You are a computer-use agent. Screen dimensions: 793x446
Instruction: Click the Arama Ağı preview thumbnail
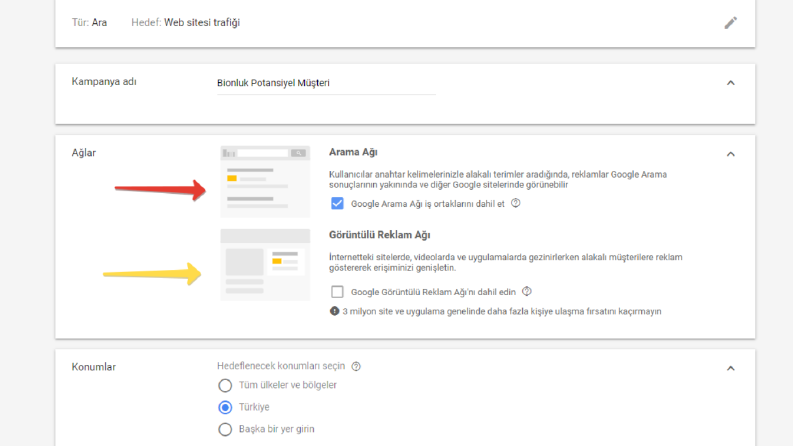coord(265,182)
